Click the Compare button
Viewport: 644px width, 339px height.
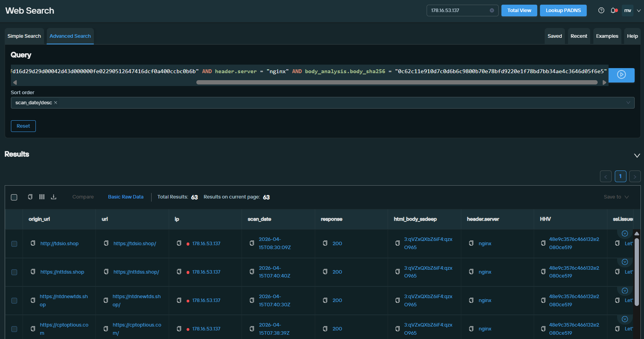tap(83, 197)
